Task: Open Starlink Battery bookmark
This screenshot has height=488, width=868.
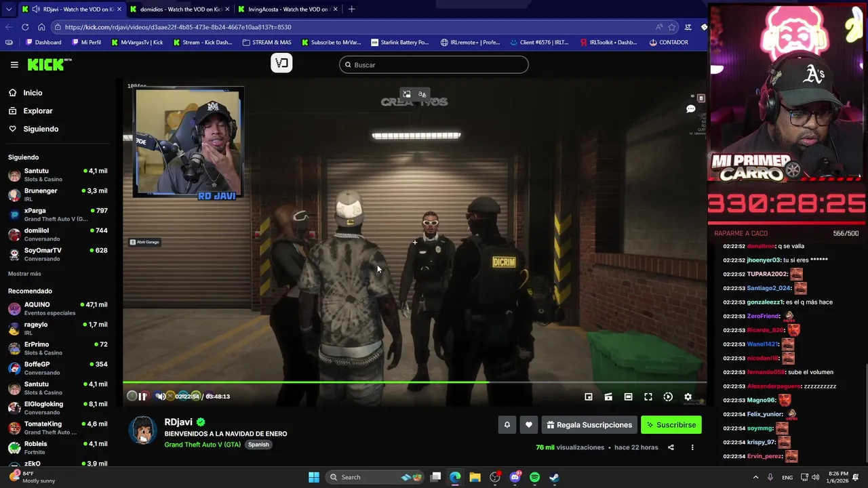Action: 399,42
